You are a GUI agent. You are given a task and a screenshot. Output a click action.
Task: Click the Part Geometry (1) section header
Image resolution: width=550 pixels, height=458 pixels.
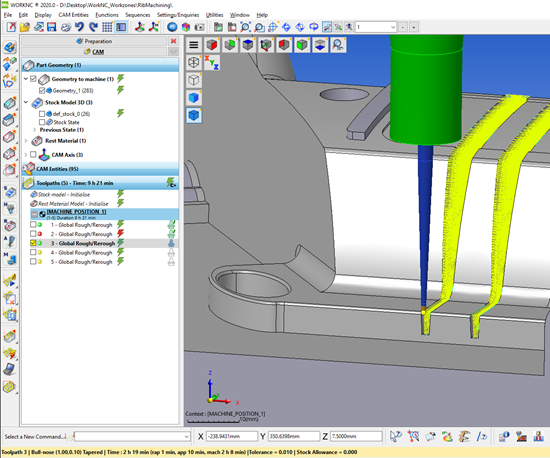[100, 65]
